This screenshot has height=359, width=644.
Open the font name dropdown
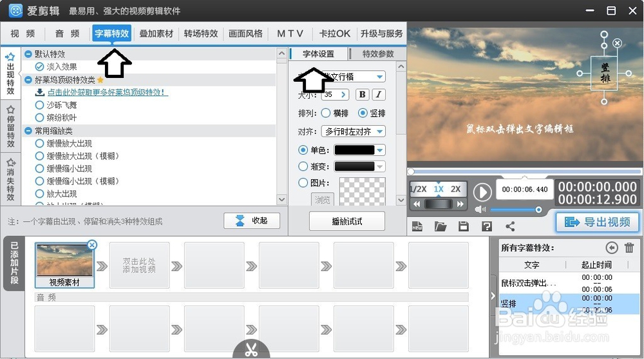pos(380,77)
